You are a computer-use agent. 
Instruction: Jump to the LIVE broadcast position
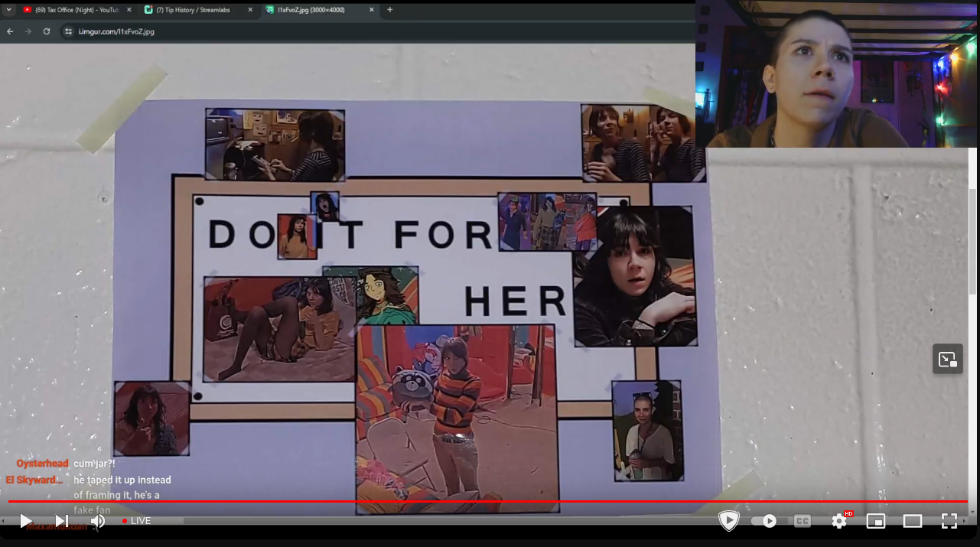coord(137,521)
